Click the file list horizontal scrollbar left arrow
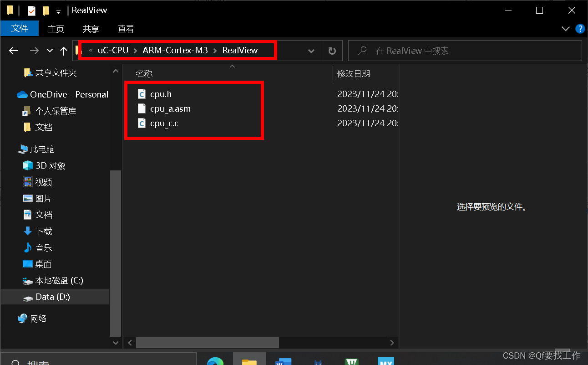Viewport: 588px width, 365px height. pos(130,343)
